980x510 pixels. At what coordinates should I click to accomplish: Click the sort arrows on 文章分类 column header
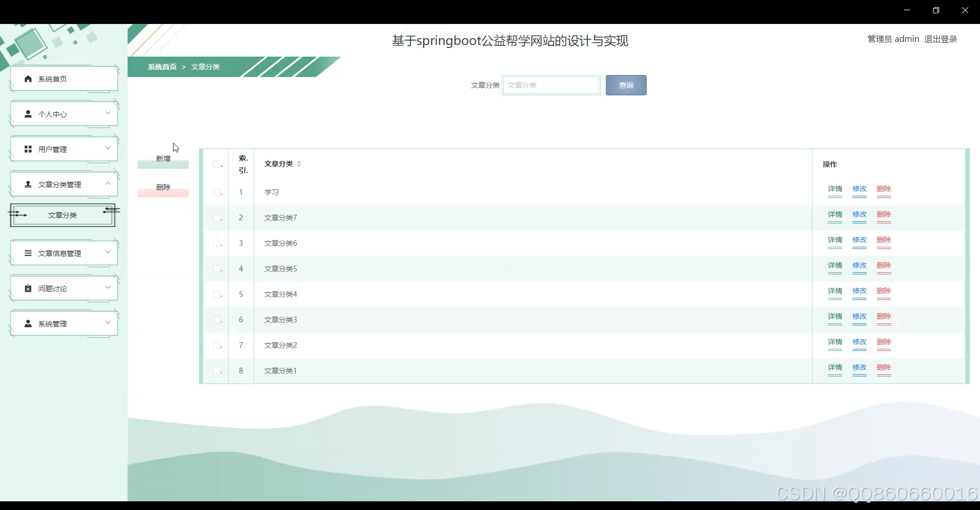coord(300,163)
